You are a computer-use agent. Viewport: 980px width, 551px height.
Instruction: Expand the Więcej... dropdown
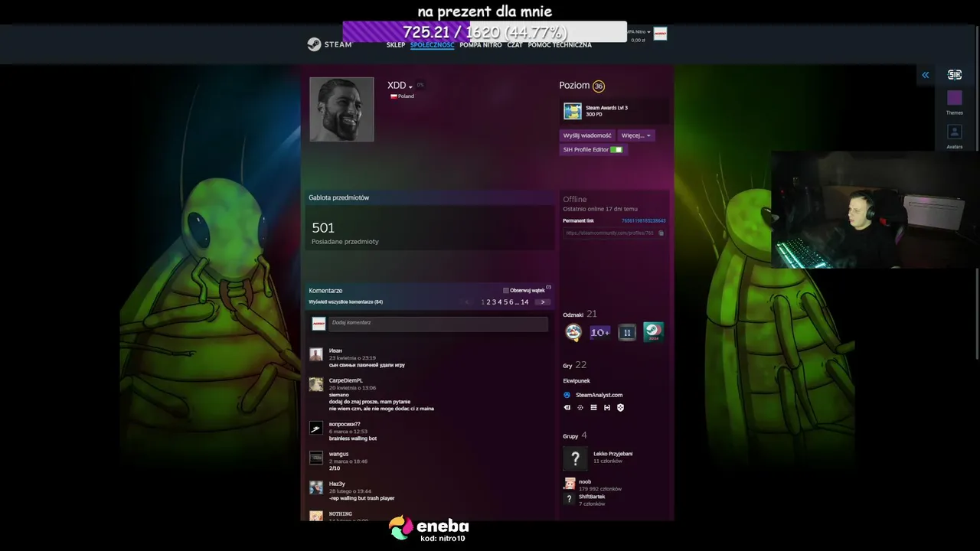pyautogui.click(x=636, y=135)
